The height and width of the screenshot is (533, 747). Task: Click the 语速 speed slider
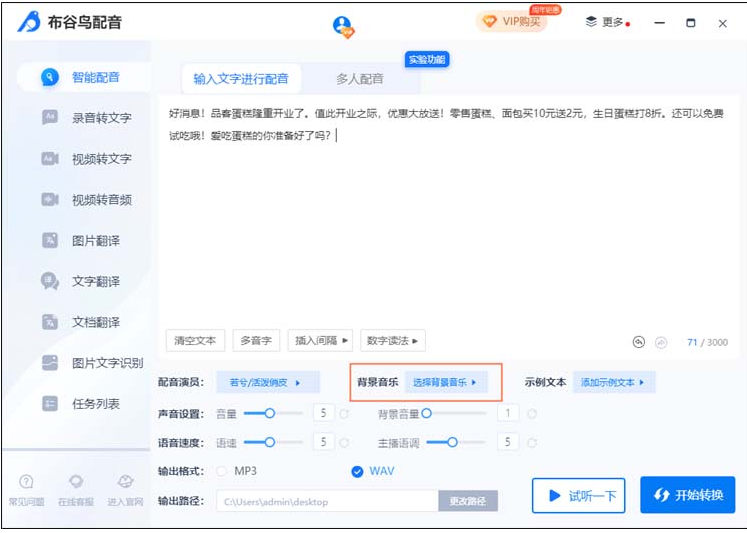pyautogui.click(x=268, y=441)
